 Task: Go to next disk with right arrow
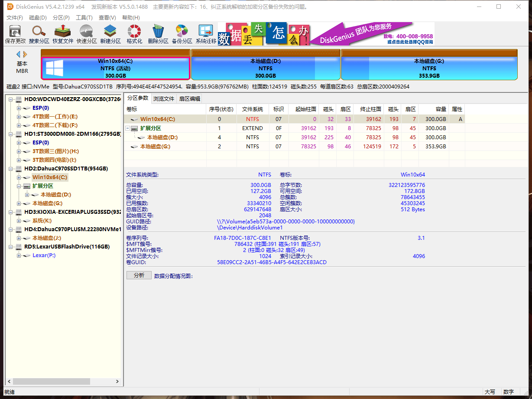(x=25, y=54)
